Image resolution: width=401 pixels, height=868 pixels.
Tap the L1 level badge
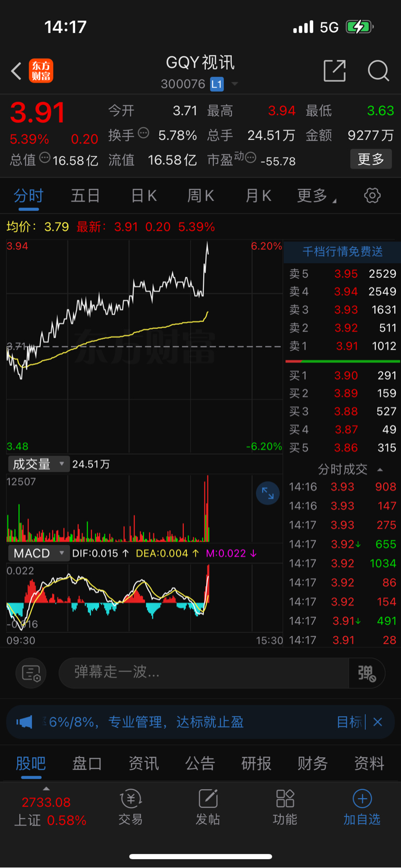point(217,84)
